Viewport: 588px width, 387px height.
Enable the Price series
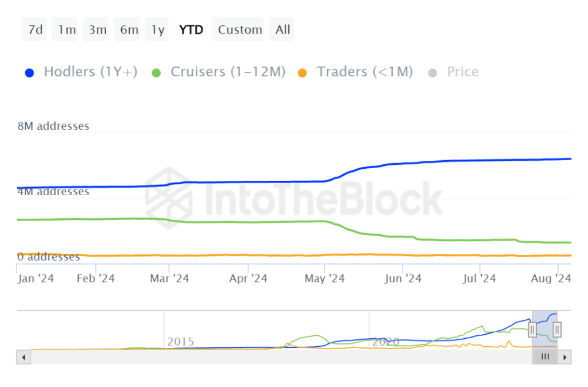(x=462, y=72)
